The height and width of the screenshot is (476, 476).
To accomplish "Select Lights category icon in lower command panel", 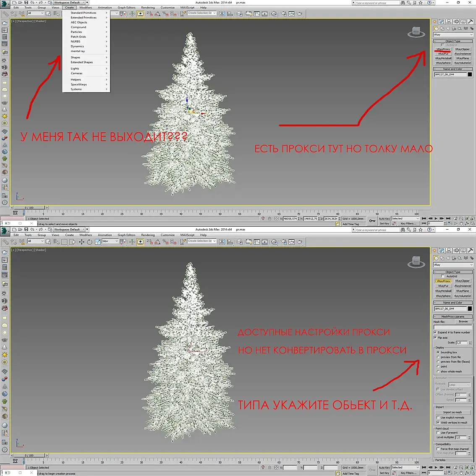I will [x=448, y=258].
